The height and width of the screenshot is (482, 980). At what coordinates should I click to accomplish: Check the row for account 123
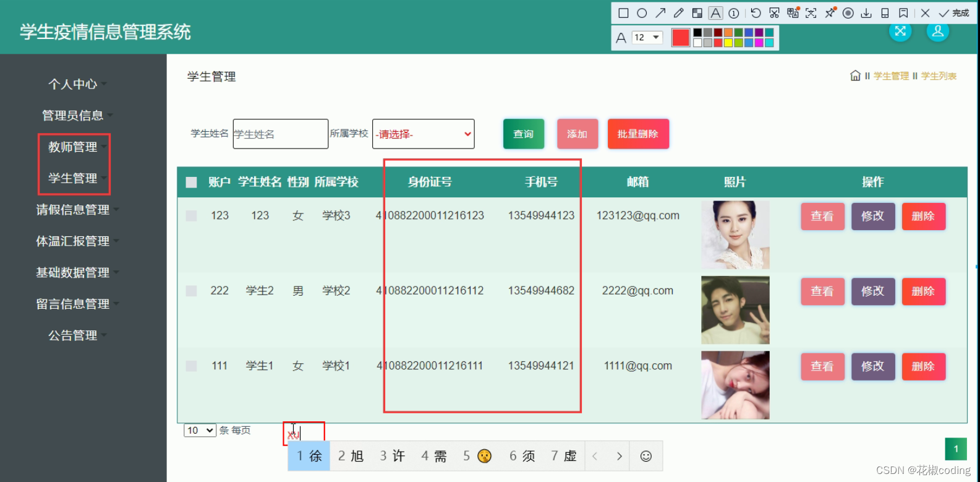tap(191, 215)
